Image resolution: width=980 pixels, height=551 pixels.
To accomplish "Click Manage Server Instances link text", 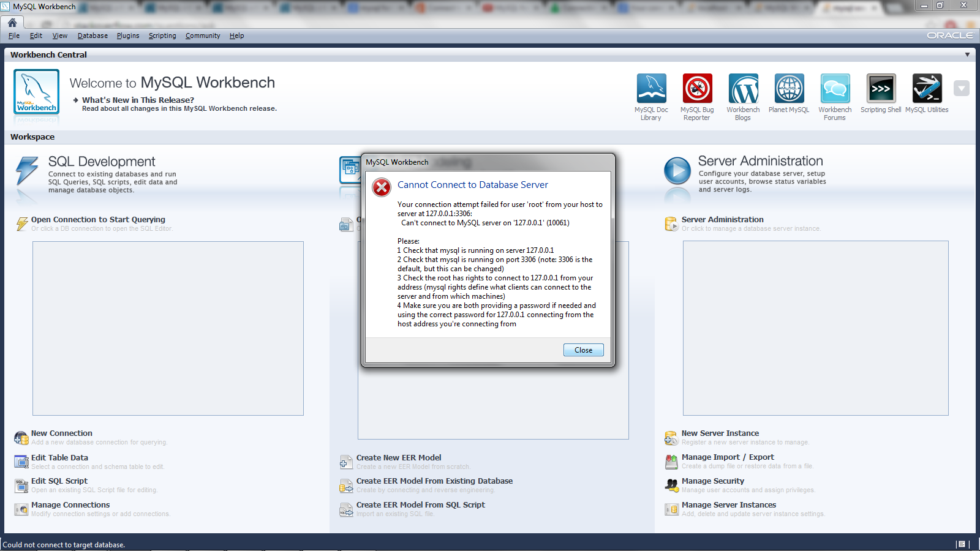I will coord(729,504).
